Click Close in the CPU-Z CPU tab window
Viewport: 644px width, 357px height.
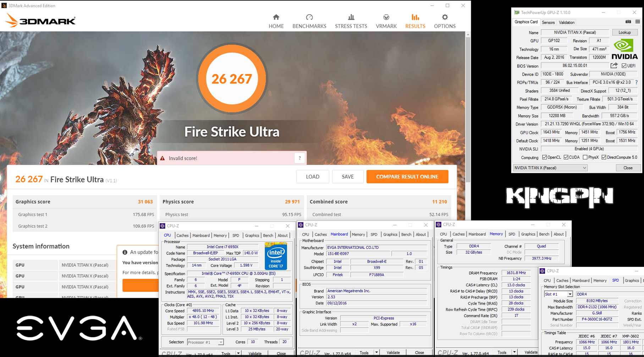(281, 353)
